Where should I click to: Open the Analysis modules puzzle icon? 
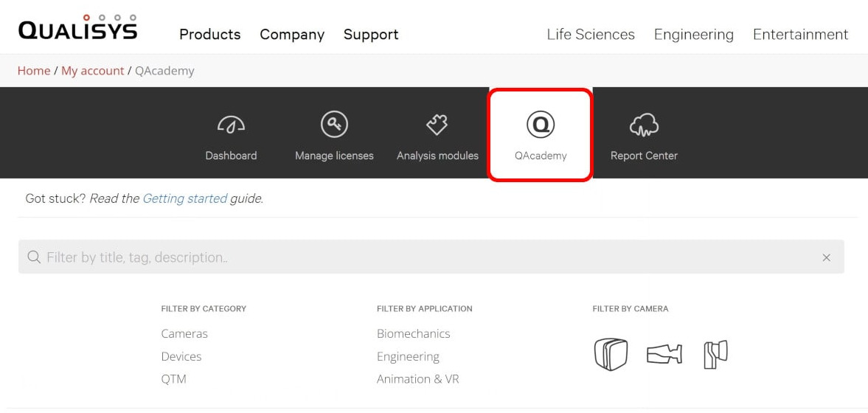437,125
